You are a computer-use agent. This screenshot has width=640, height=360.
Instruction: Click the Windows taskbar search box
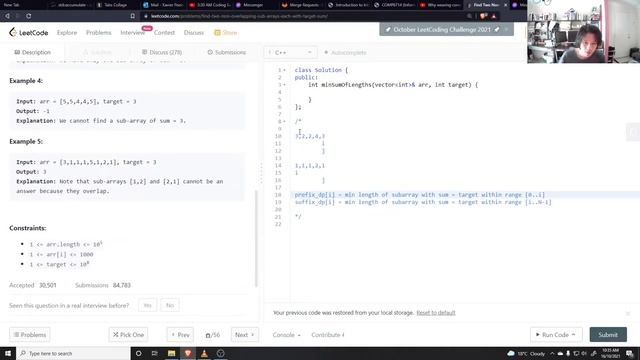73,353
